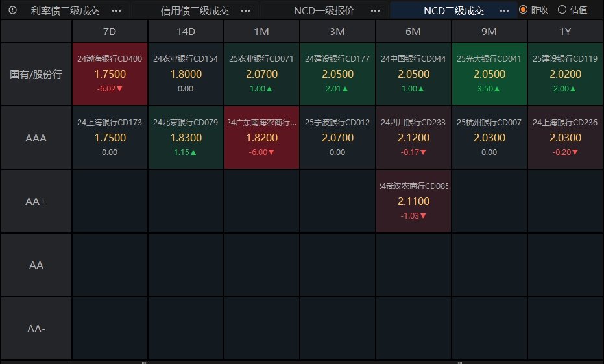
Task: Open the 25光大银行CD041 quote cell
Action: click(x=489, y=74)
